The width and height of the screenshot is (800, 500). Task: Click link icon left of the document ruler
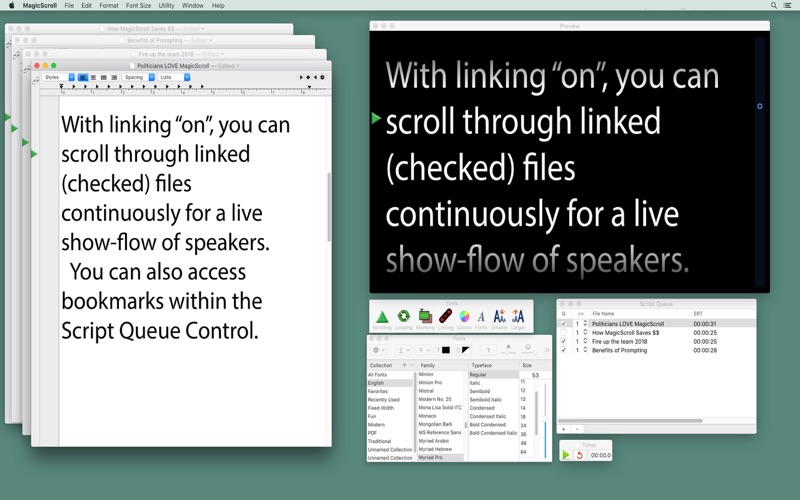click(x=35, y=80)
